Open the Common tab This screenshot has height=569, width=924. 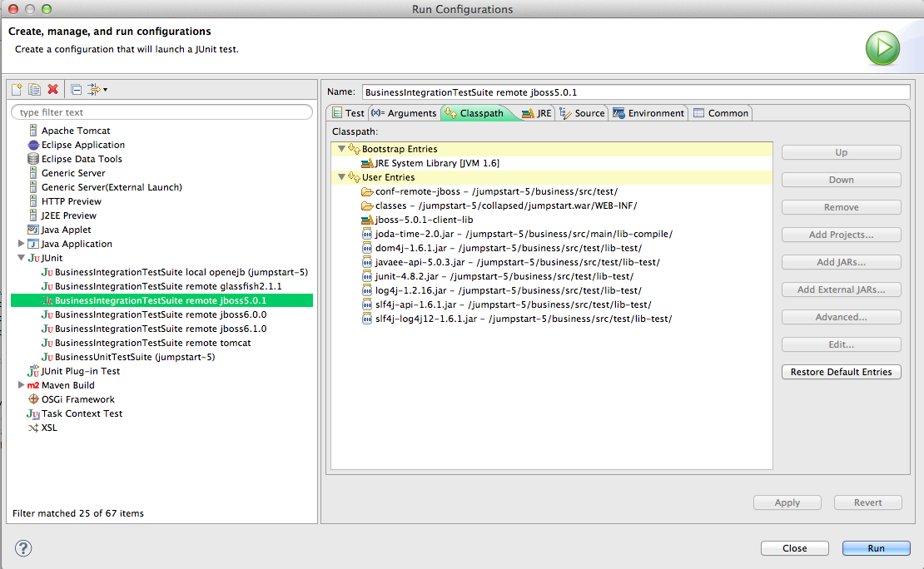click(x=721, y=113)
